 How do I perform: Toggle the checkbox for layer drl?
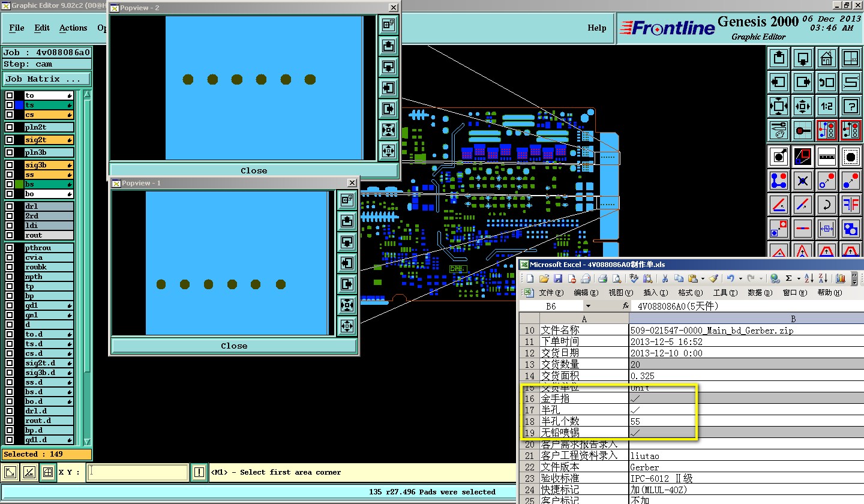pos(10,206)
